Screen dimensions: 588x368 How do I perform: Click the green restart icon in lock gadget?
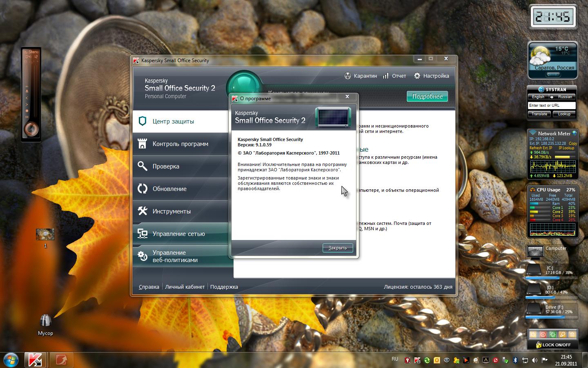coord(553,334)
